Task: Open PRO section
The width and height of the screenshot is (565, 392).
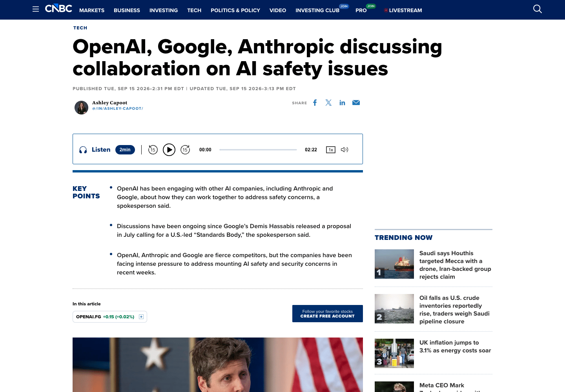Action: pos(361,10)
